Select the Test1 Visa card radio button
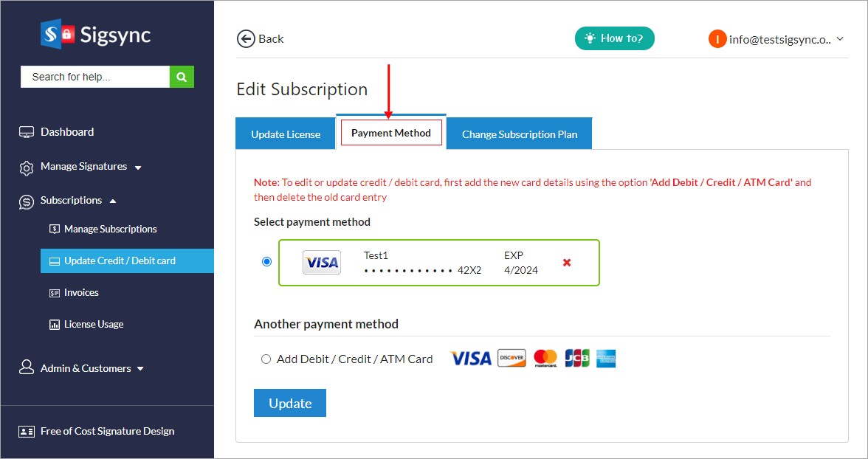 266,262
